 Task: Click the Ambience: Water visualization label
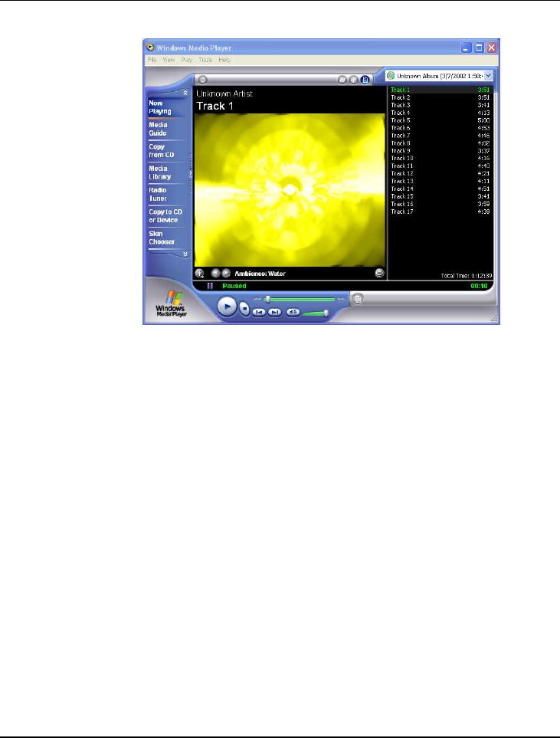(260, 274)
